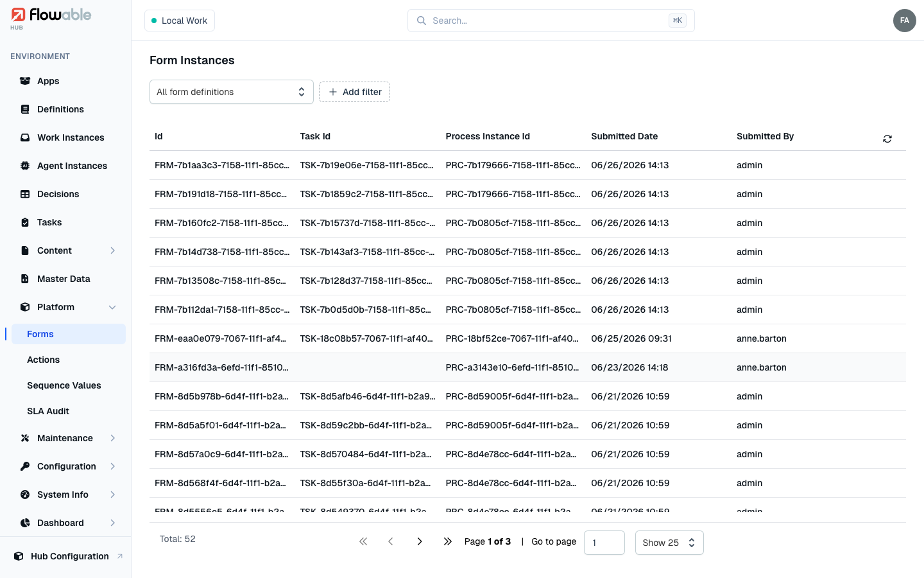Select task TSK-7b1859c2-7158-11f1-85cc
The width and height of the screenshot is (924, 578).
pos(366,194)
